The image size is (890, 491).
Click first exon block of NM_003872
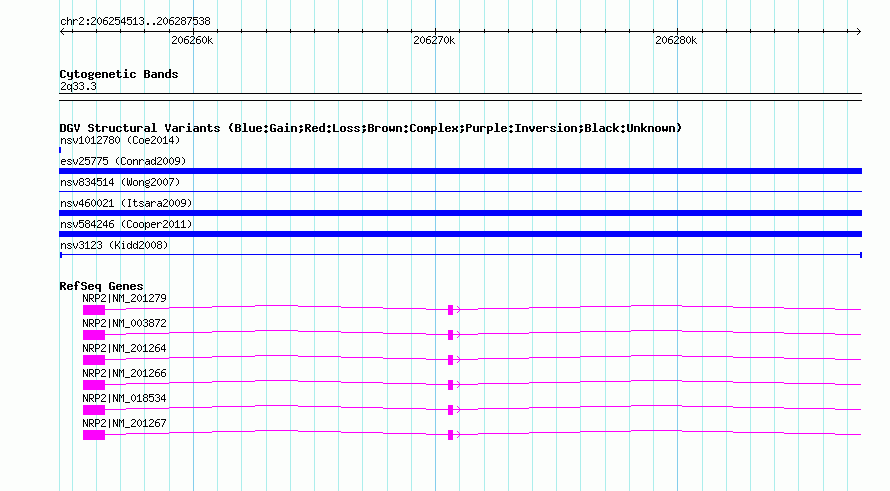94,335
